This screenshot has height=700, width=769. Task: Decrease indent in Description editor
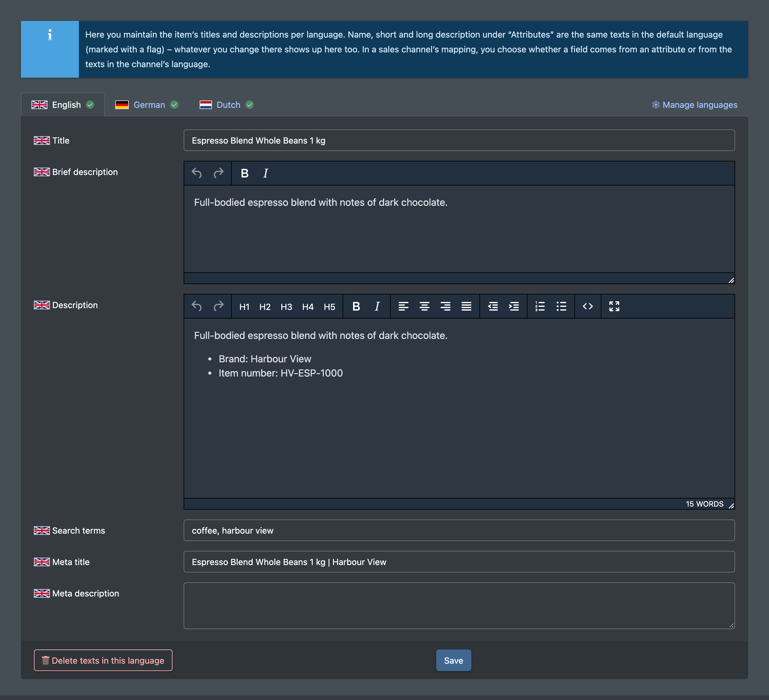coord(493,306)
